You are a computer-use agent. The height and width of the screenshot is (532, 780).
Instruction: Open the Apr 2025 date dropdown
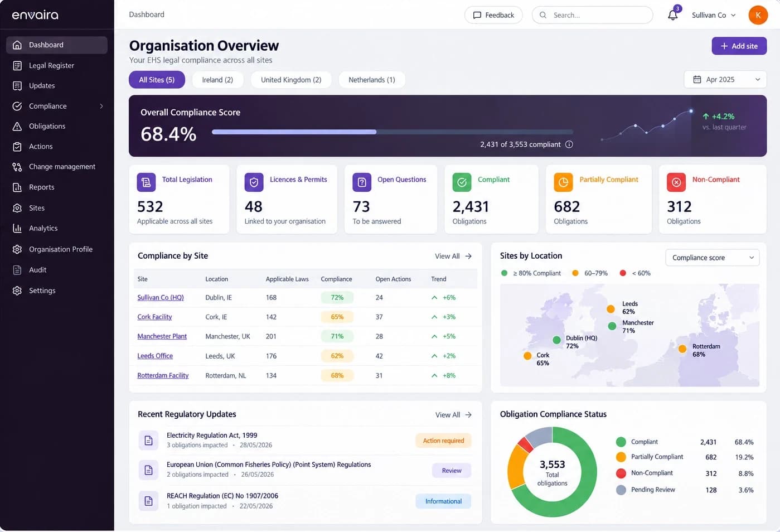[x=725, y=80]
